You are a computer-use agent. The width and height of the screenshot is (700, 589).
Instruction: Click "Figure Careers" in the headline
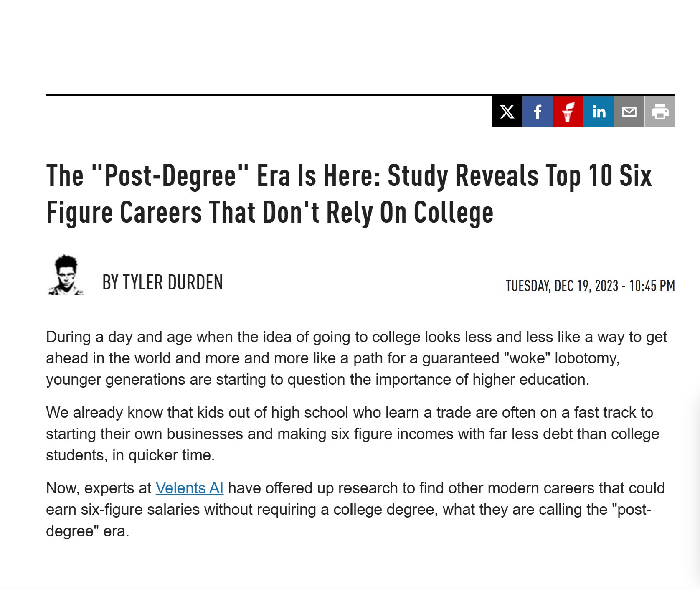(x=124, y=212)
